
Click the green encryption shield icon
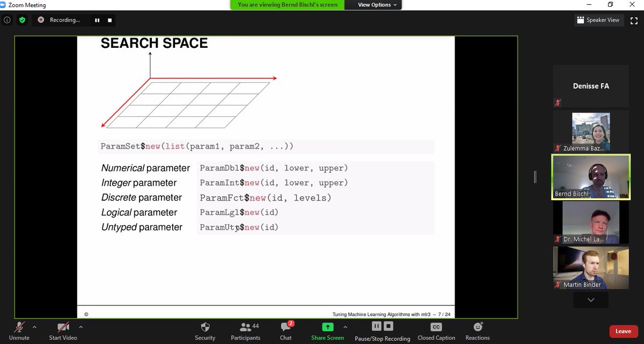click(x=22, y=20)
